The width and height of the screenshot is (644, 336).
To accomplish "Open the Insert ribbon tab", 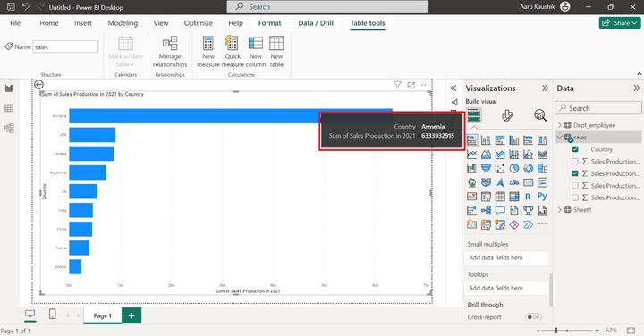I will pyautogui.click(x=83, y=23).
